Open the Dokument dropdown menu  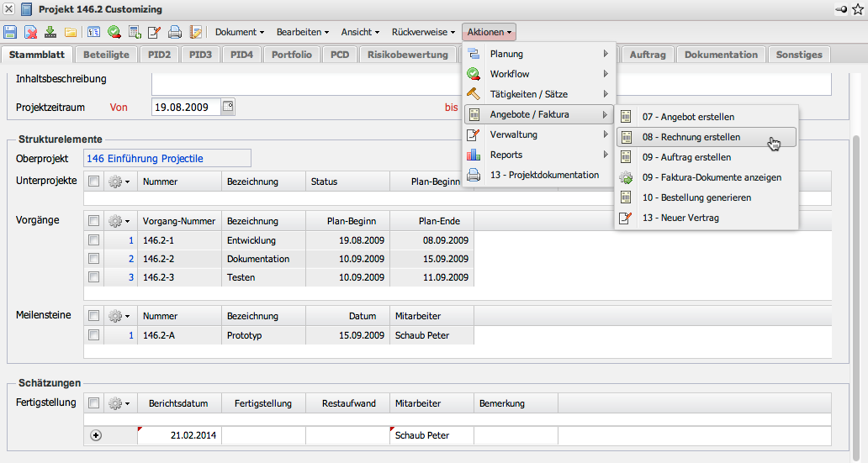(x=240, y=33)
